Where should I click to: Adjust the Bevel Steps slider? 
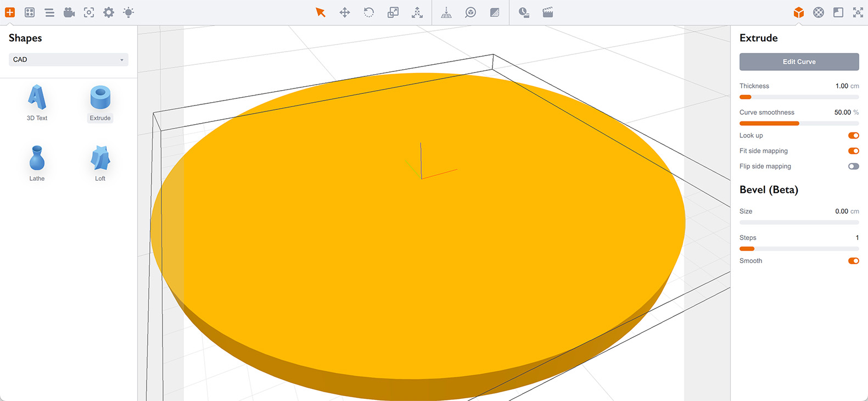(x=799, y=249)
